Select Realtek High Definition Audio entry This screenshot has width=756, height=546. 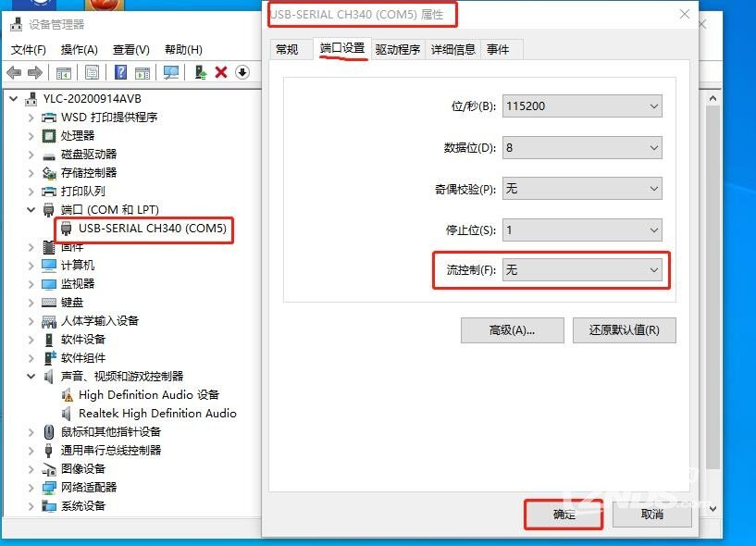[157, 414]
